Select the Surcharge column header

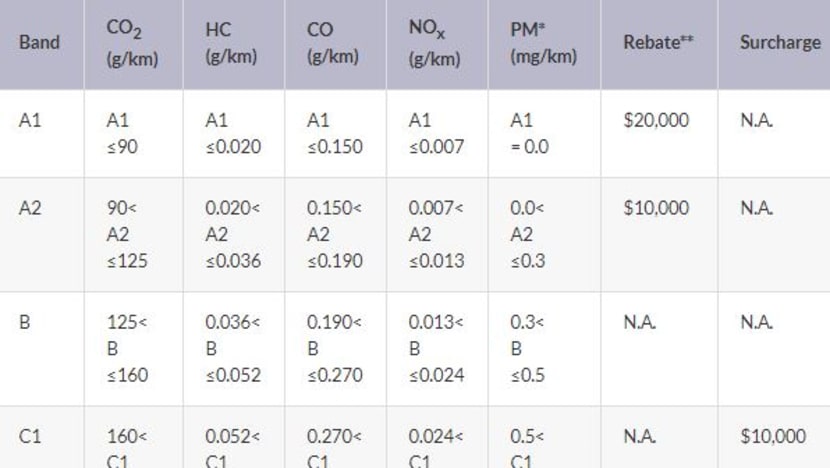coord(773,43)
